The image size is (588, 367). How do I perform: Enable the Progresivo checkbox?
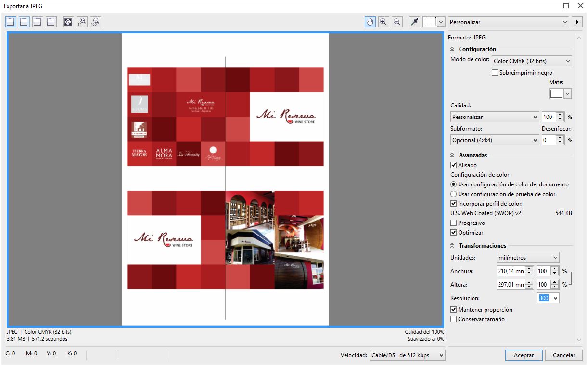point(453,223)
